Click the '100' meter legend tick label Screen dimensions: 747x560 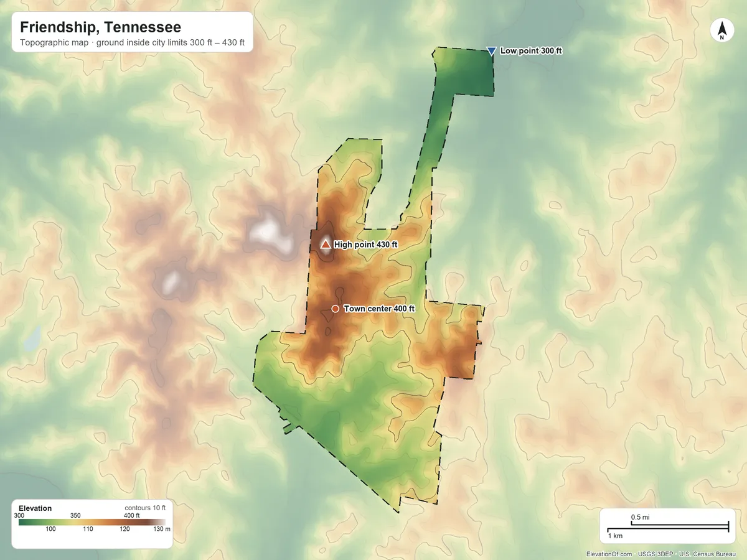[50, 530]
